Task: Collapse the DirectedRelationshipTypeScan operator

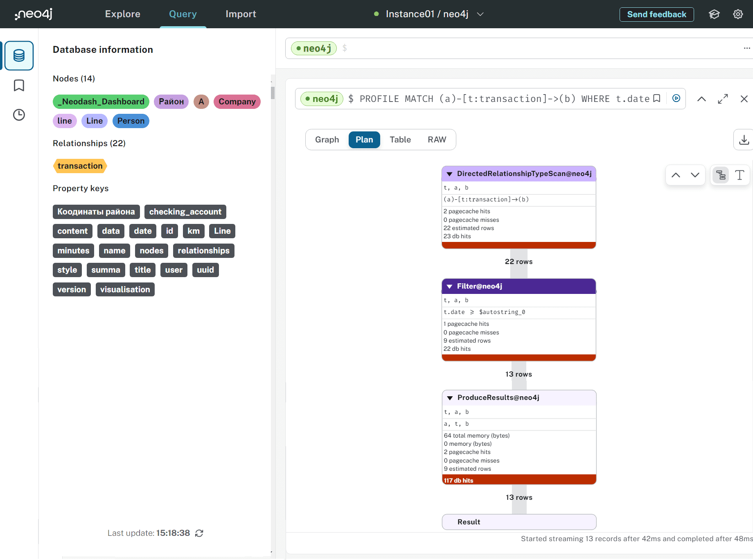Action: pos(449,174)
